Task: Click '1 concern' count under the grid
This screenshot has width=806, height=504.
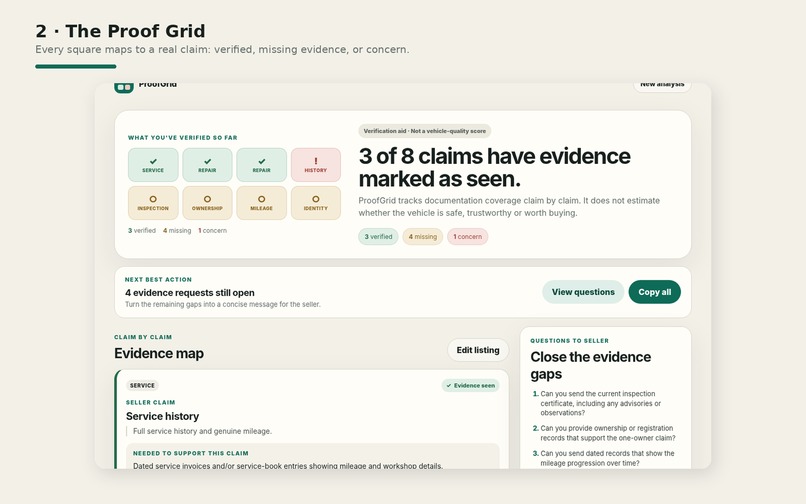Action: (212, 230)
